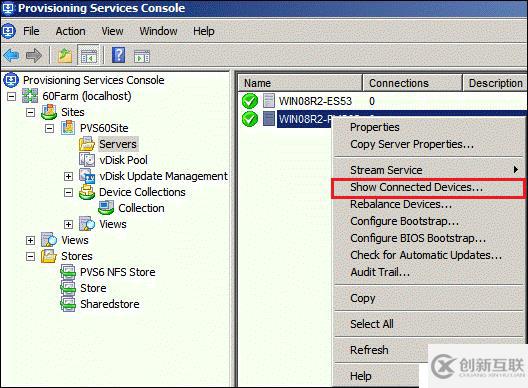This screenshot has height=388, width=528.
Task: Click the vDisk Pool icon
Action: point(87,160)
